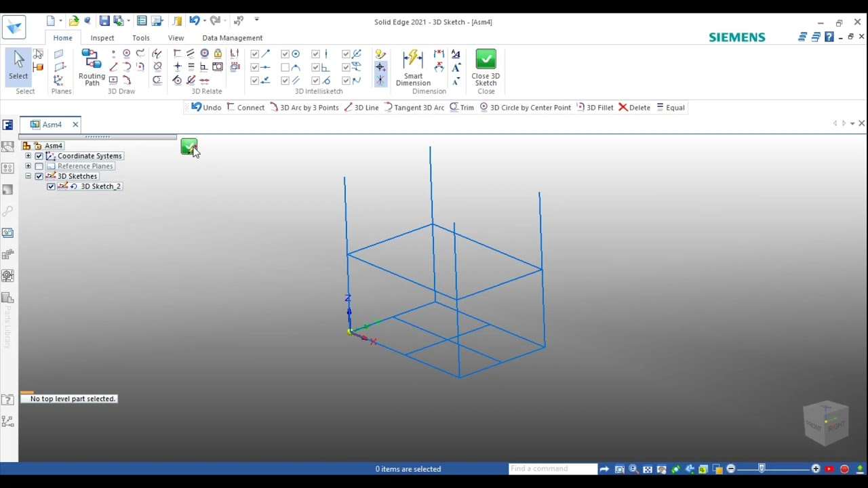
Task: Toggle Coordinate Systems visibility checkbox
Action: click(x=39, y=156)
